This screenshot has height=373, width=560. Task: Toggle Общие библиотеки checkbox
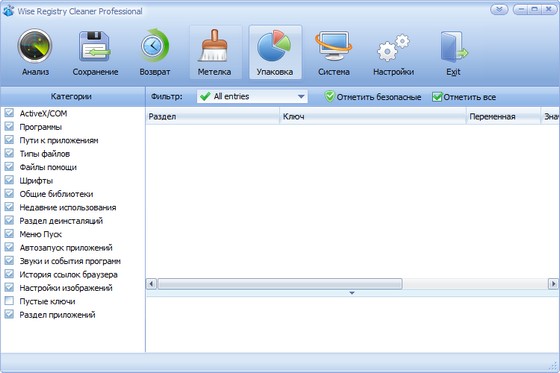(9, 193)
